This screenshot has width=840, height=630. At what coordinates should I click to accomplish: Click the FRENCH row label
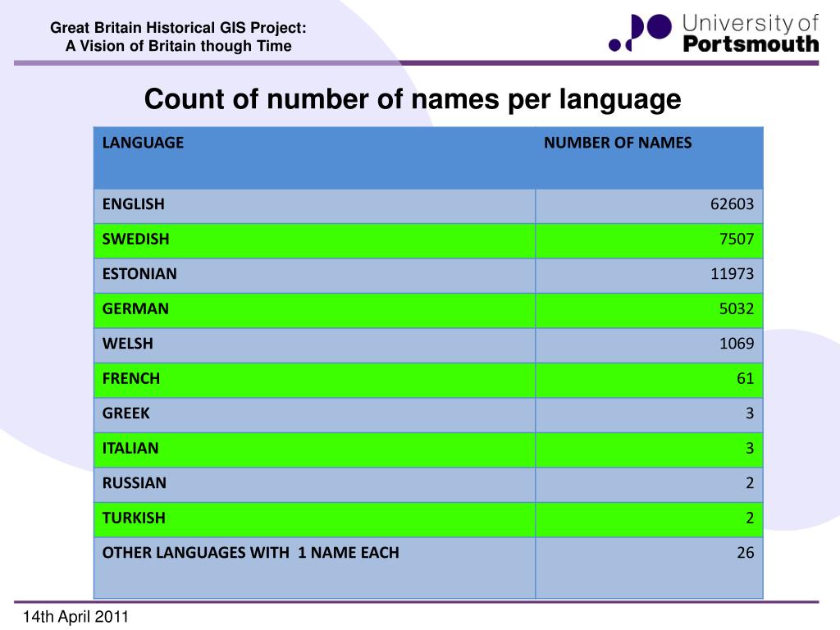click(131, 378)
